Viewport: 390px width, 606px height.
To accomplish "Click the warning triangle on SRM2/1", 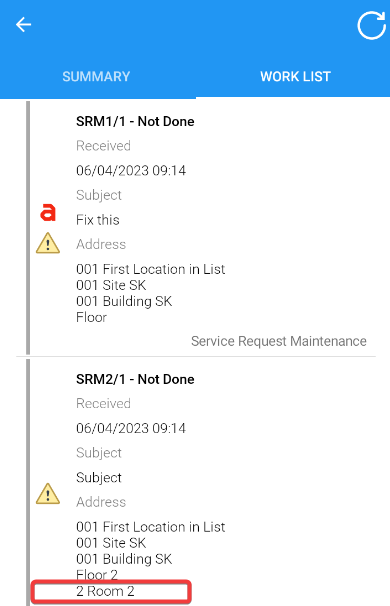I will point(48,494).
